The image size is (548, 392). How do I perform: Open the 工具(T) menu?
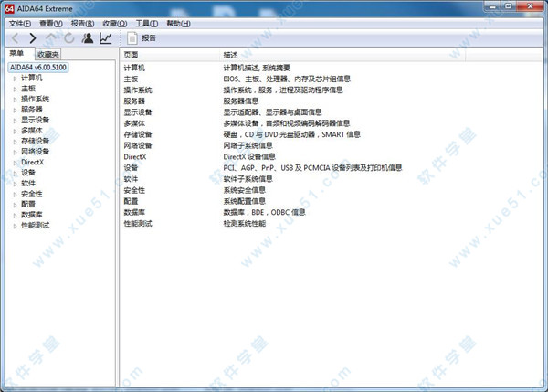[x=147, y=24]
